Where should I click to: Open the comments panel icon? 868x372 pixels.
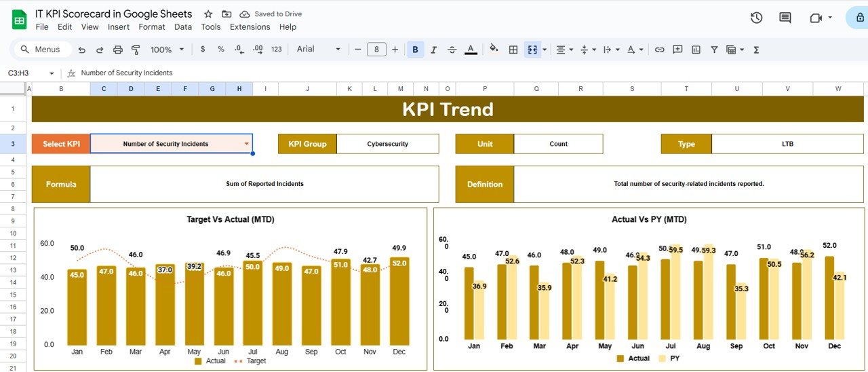(785, 18)
